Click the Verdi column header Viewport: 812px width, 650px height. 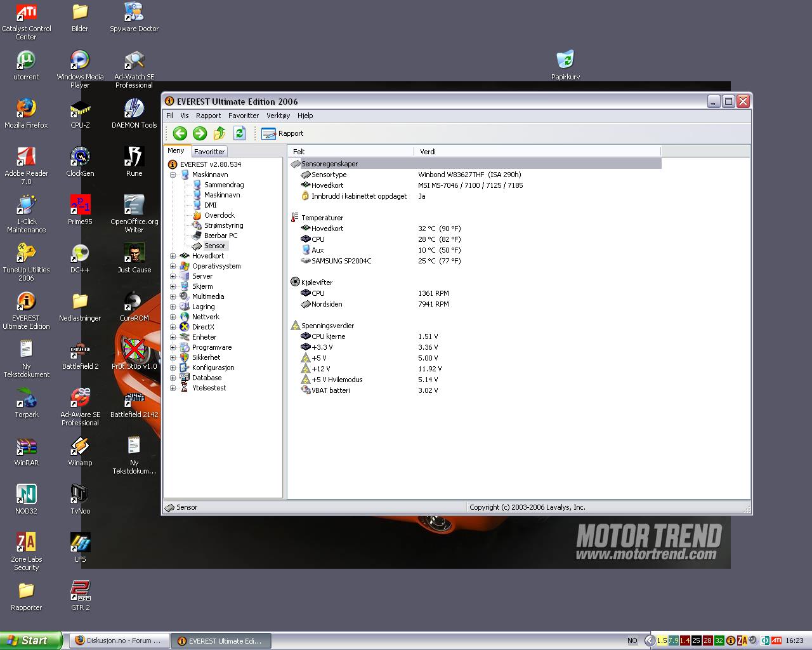tap(537, 152)
